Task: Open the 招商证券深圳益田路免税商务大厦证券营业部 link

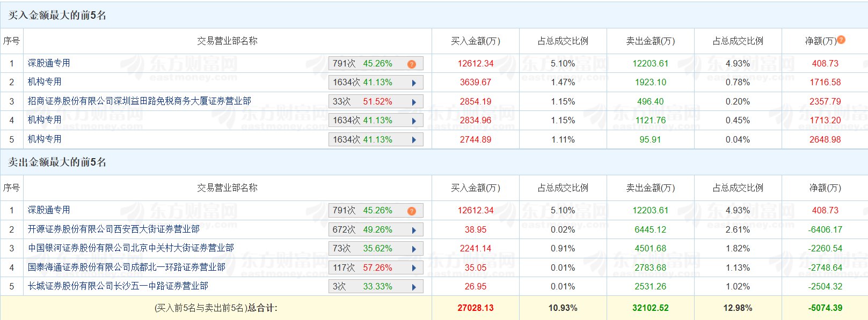Action: (x=139, y=101)
